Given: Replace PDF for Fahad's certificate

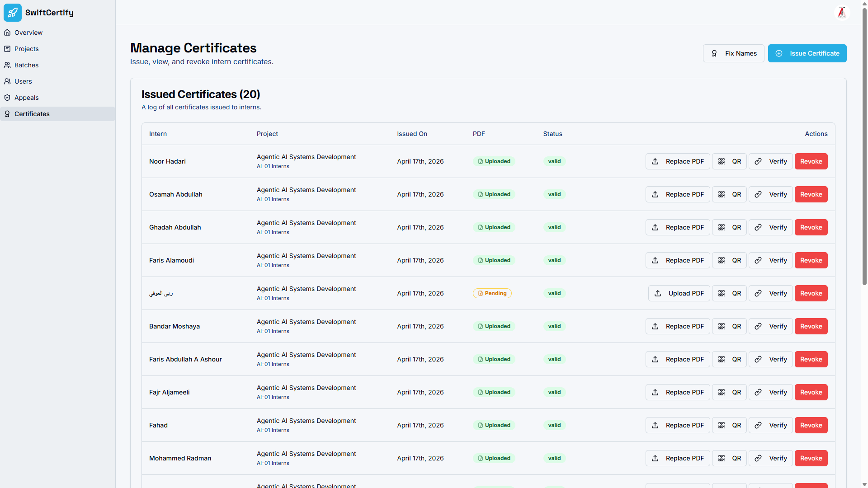Looking at the screenshot, I should tap(678, 425).
